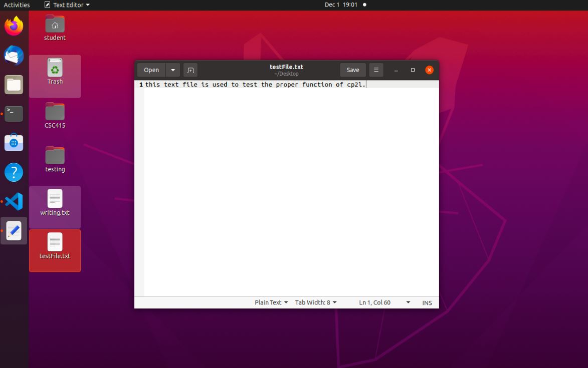Screen dimensions: 588x368
Task: Open the Files manager dock icon
Action: click(x=14, y=85)
